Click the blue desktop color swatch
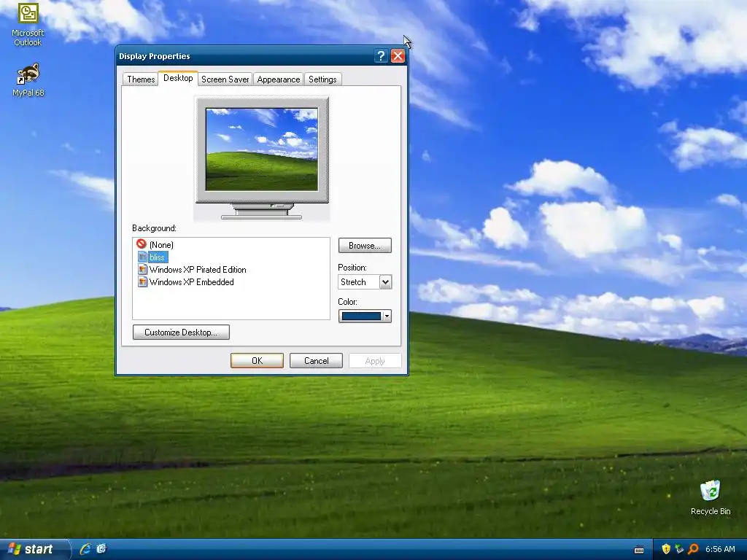747x560 pixels. pos(361,316)
